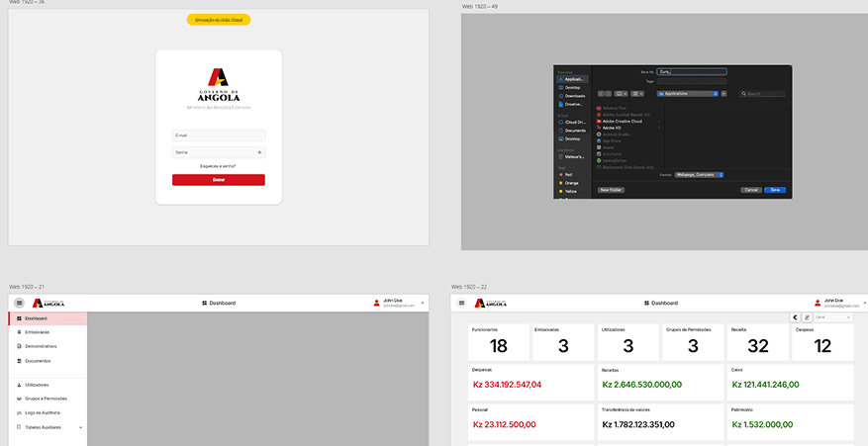Click the search magnifier in the save dialog
Screen dimensions: 868x446
click(x=744, y=94)
